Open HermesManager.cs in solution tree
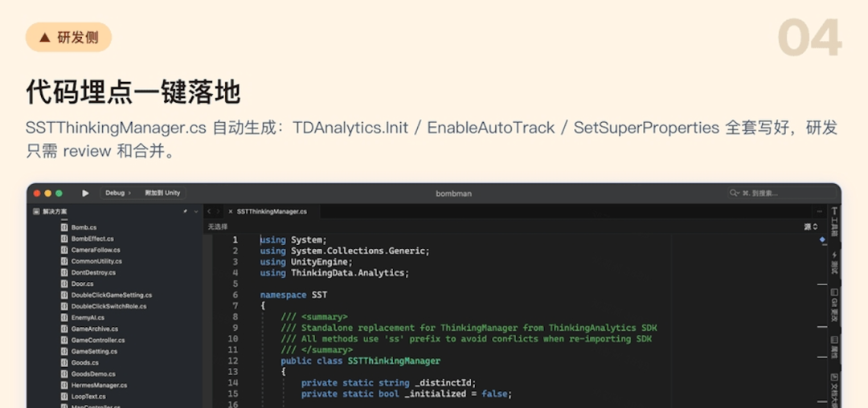This screenshot has height=408, width=868. coord(99,386)
